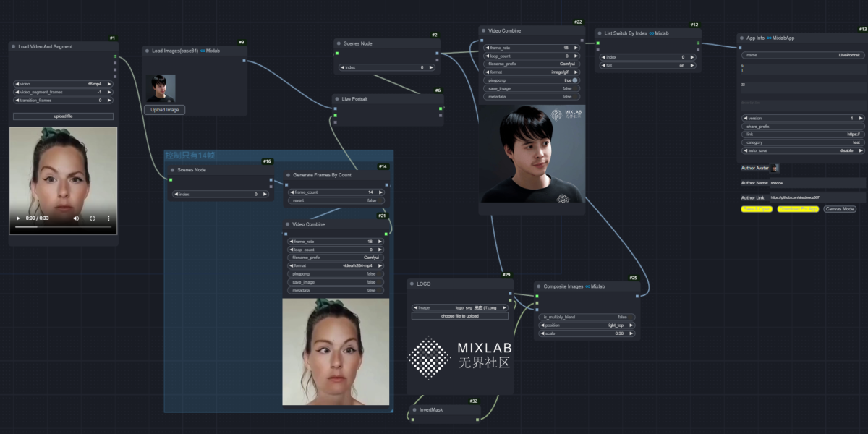Collapse the LOGO node via its dot
The image size is (868, 434).
point(412,284)
